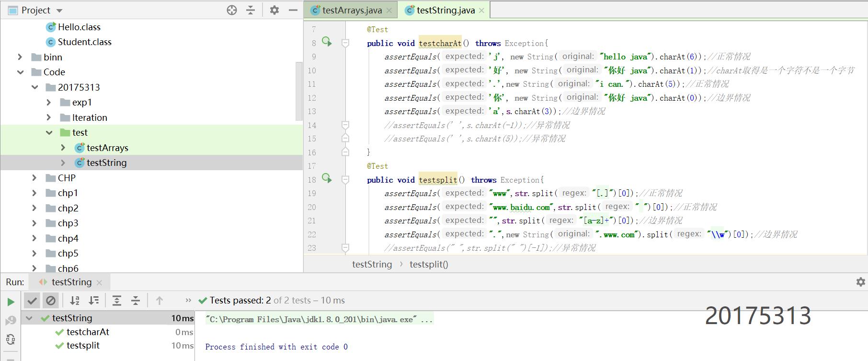Click the run gutter icon beside testsplit
Viewport: 868px width, 361px height.
pyautogui.click(x=327, y=178)
